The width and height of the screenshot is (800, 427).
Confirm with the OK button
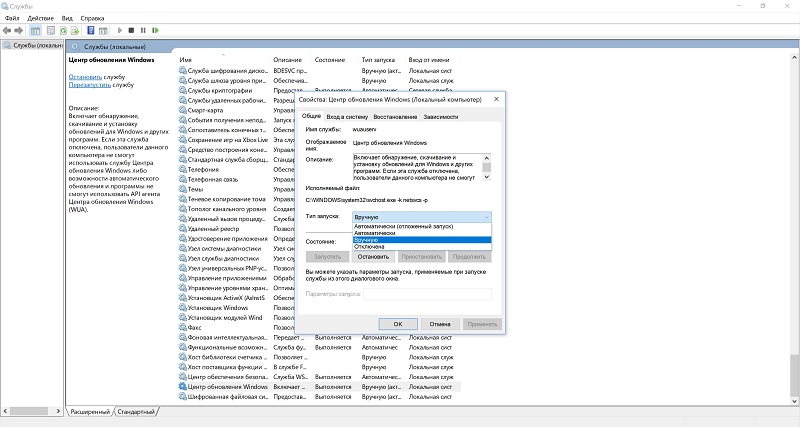tap(398, 324)
